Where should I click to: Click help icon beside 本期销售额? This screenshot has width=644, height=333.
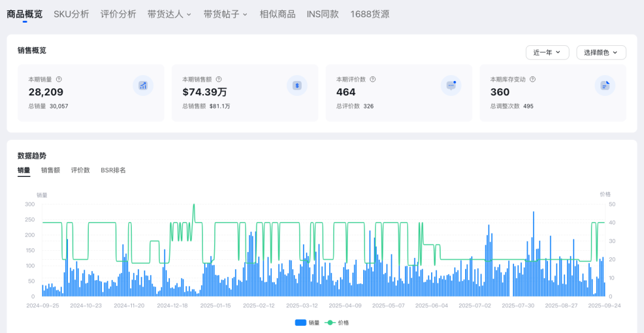(219, 79)
